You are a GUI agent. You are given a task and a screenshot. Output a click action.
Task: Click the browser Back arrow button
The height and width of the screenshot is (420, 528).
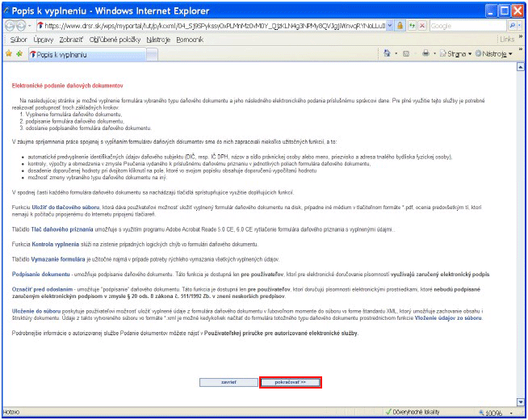pyautogui.click(x=10, y=26)
